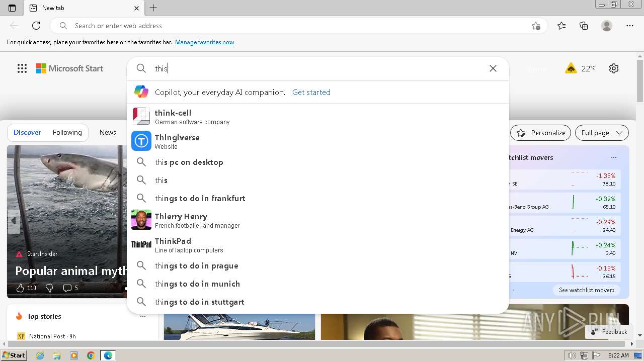Open Top stories more options

tap(143, 316)
